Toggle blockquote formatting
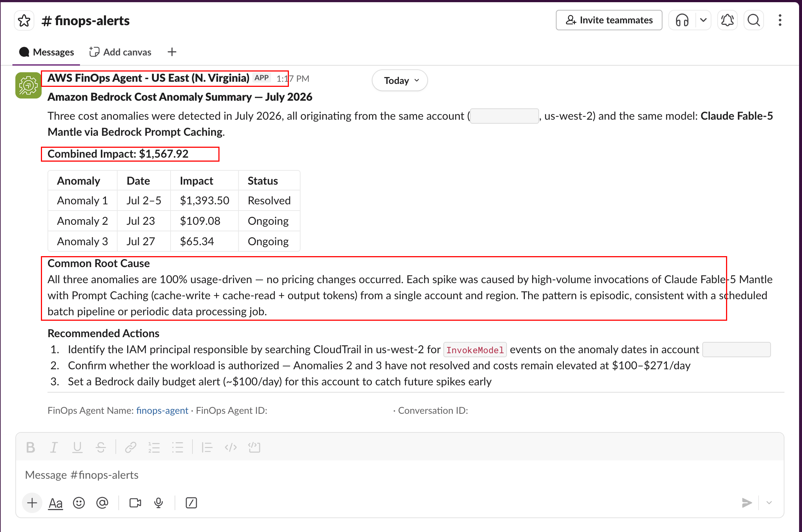This screenshot has height=532, width=802. click(x=207, y=447)
